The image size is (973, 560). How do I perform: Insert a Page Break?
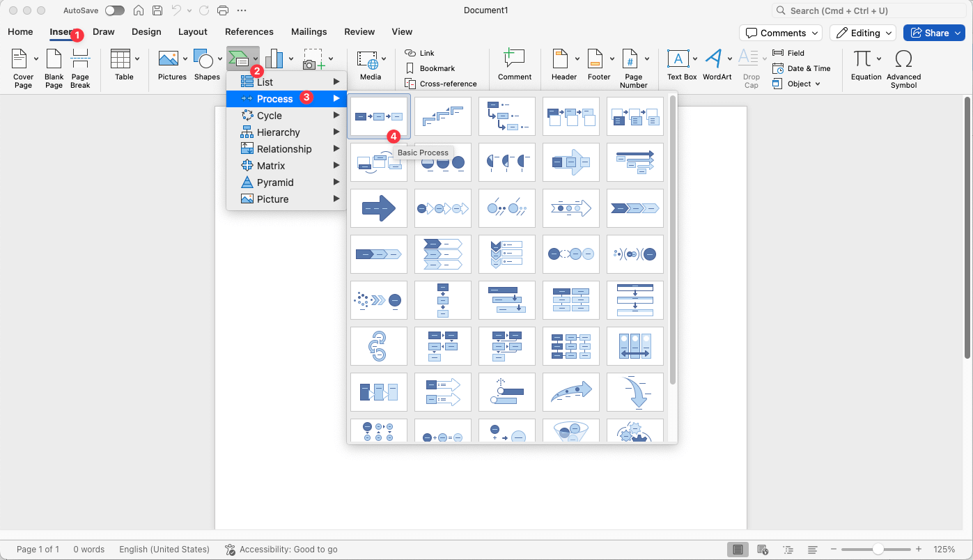pyautogui.click(x=80, y=66)
